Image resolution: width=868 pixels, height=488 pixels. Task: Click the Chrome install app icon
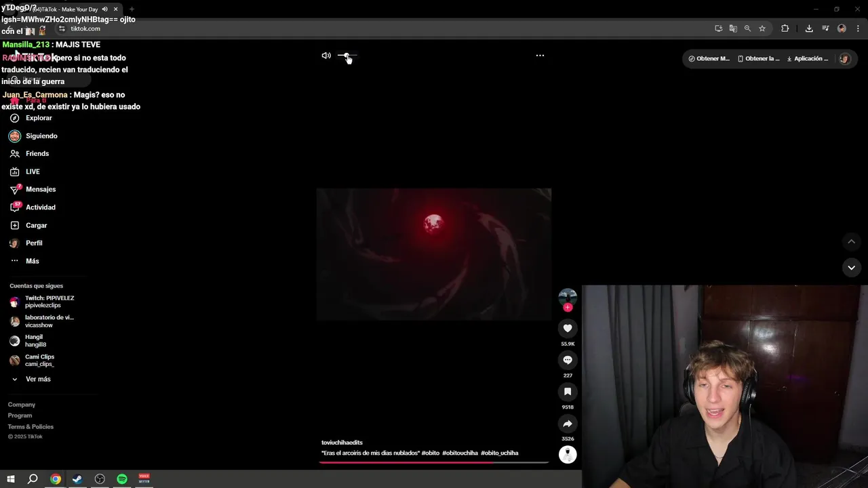(x=718, y=28)
